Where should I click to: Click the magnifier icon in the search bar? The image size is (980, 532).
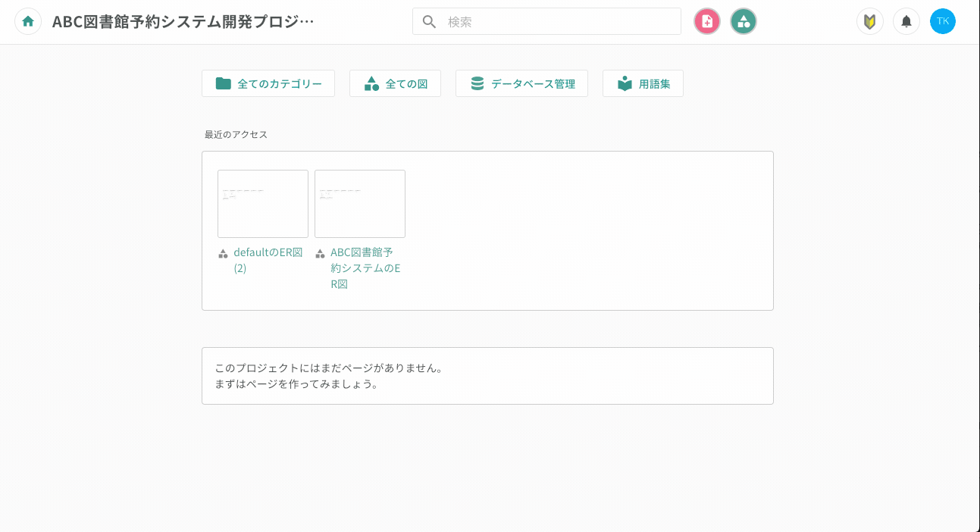point(429,21)
